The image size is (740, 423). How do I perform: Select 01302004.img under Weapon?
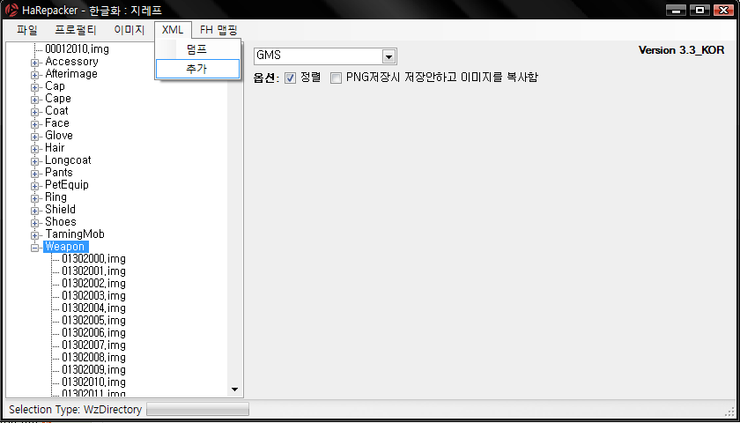point(93,308)
